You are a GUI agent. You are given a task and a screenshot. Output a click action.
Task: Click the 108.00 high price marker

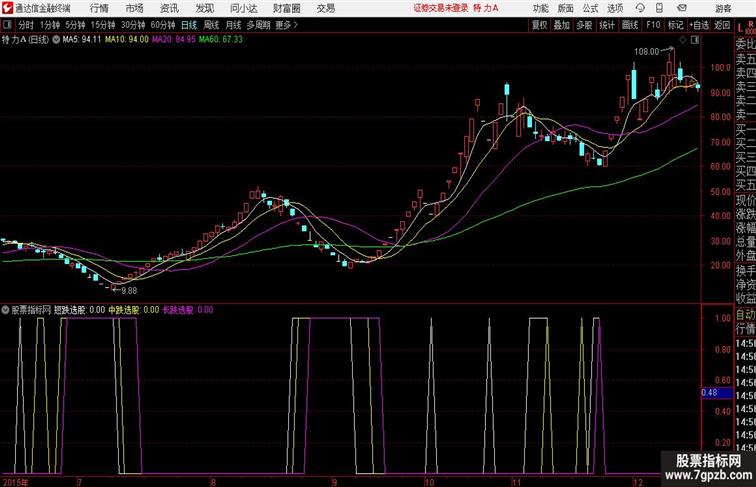click(646, 52)
